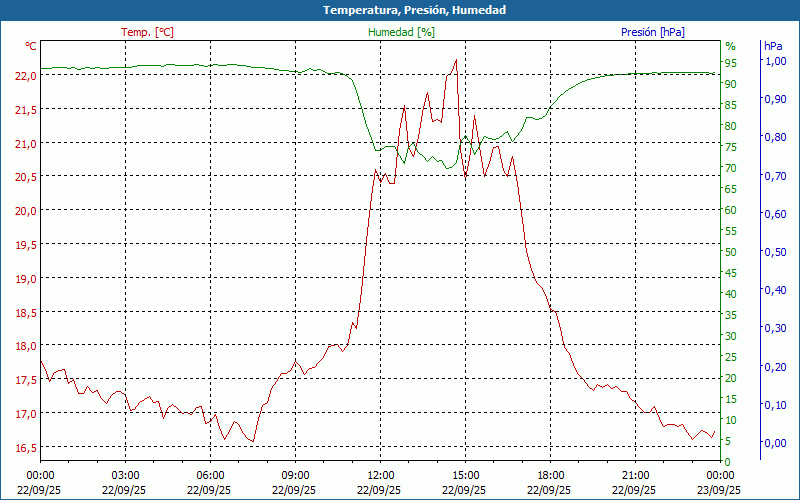Click the chart title Temperatura, Presión, Humedad
The height and width of the screenshot is (500, 800).
tap(400, 10)
